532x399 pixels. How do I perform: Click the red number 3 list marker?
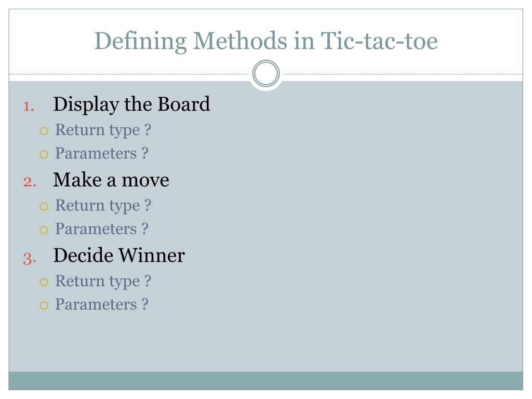coord(30,258)
